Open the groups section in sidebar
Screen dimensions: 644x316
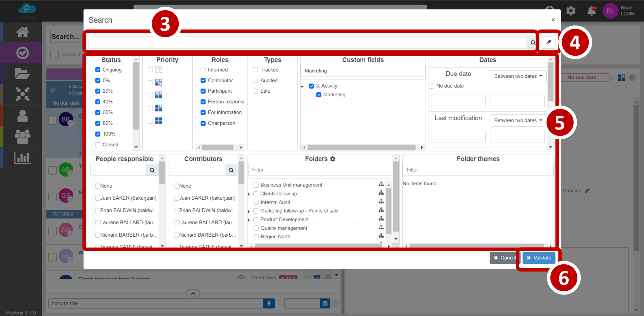click(23, 137)
